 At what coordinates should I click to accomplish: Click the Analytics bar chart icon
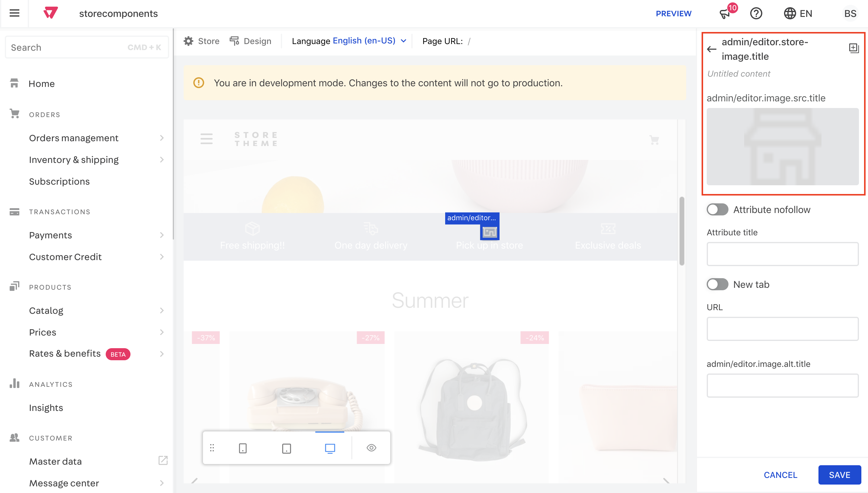pos(14,383)
